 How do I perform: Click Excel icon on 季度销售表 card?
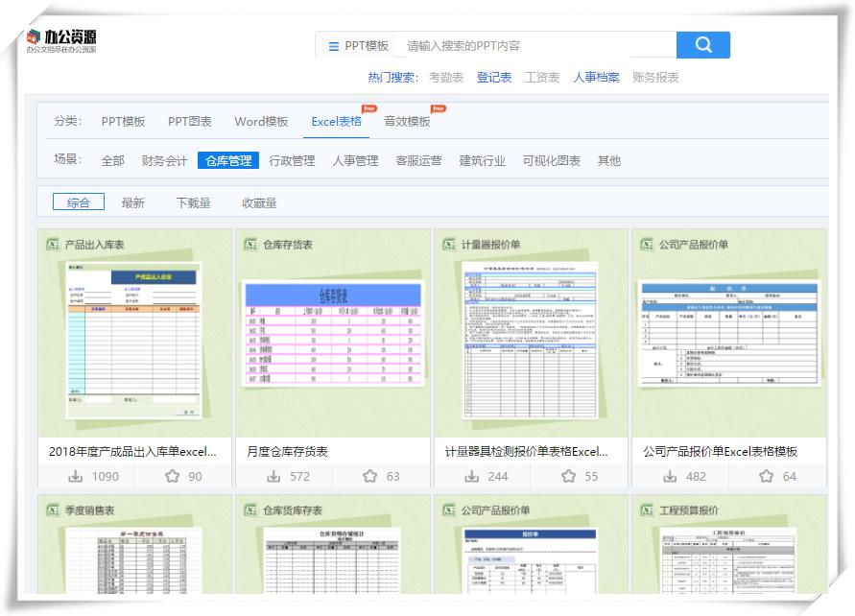pyautogui.click(x=53, y=510)
